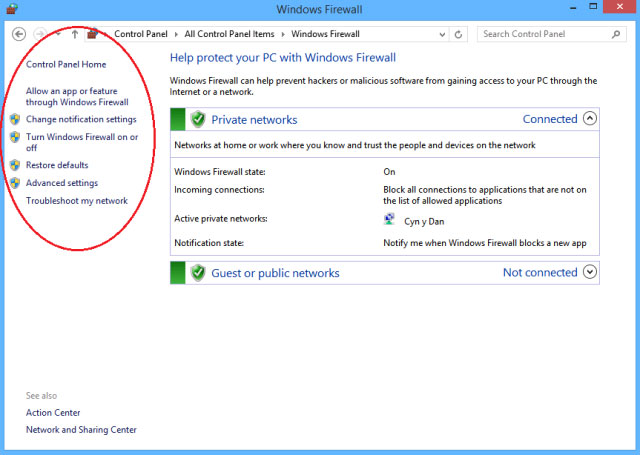Open Network and Sharing Center
The image size is (640, 455).
click(81, 430)
